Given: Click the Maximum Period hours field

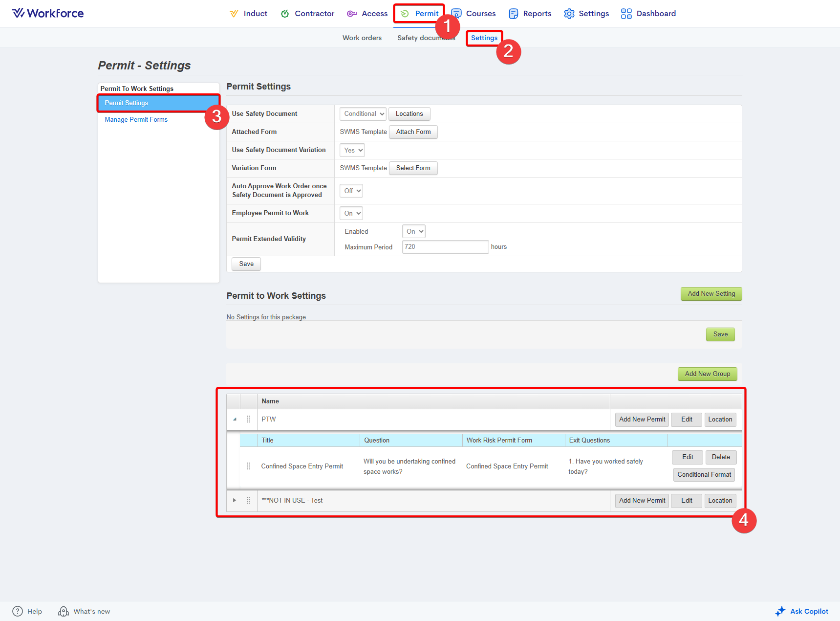Looking at the screenshot, I should pos(445,247).
